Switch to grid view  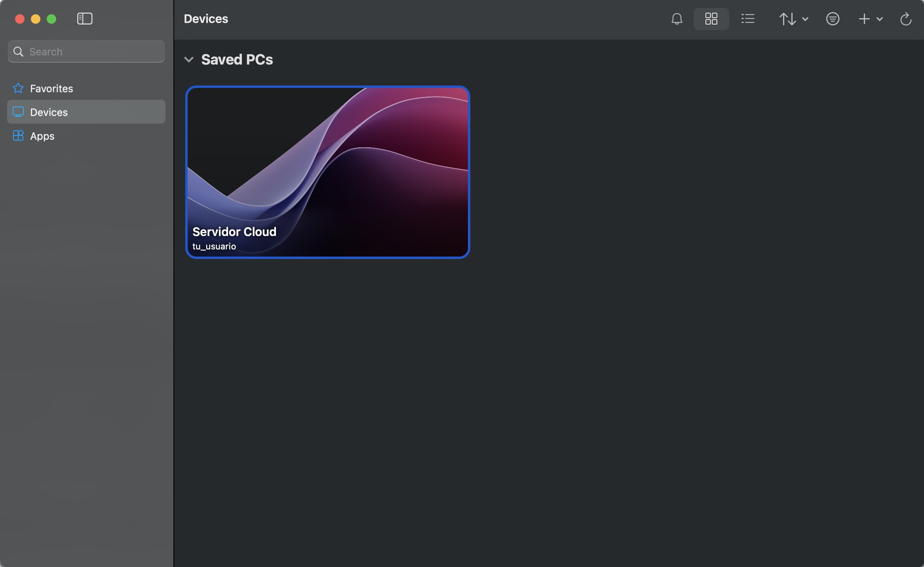click(711, 19)
